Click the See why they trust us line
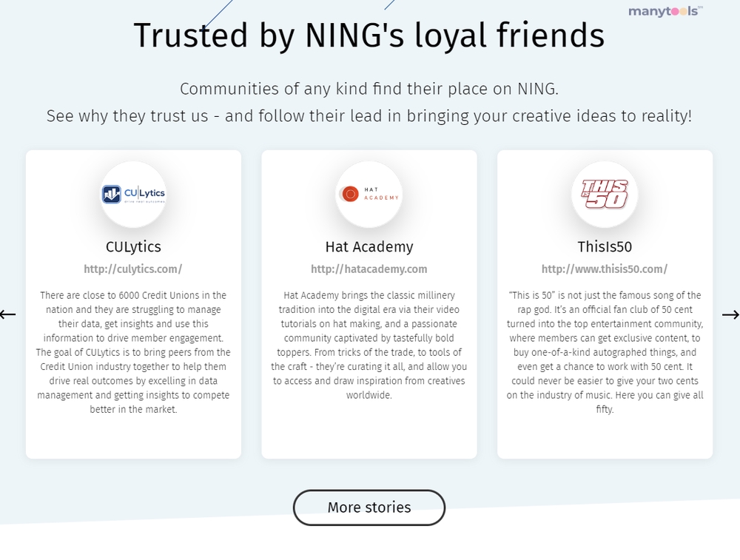740x560 pixels. tap(369, 115)
